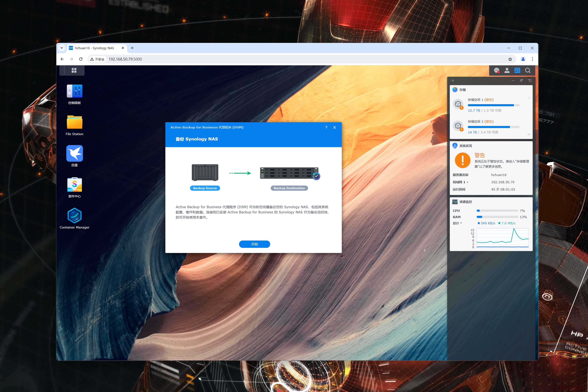Screen dimensions: 588x392
Task: Click the 14 TB used value
Action: 472,132
